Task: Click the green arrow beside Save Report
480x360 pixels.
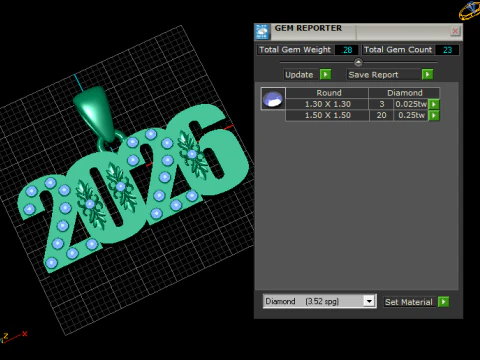Action: 427,74
